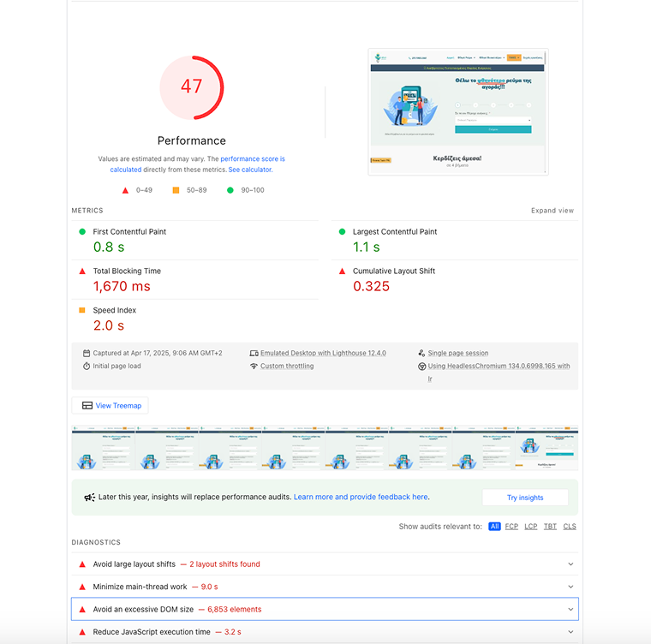Image resolution: width=651 pixels, height=644 pixels.
Task: Click the Custom throttling text
Action: coord(287,366)
